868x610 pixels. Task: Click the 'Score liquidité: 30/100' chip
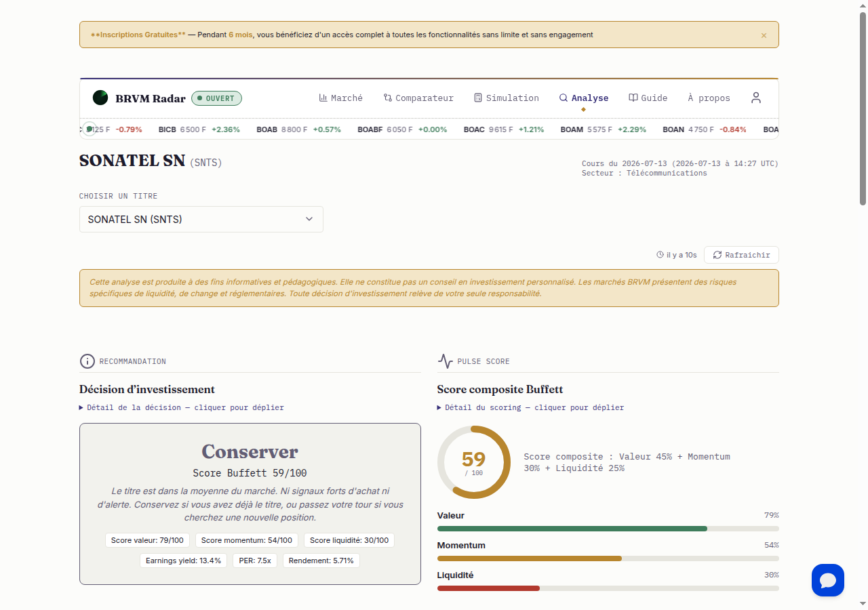pos(349,540)
